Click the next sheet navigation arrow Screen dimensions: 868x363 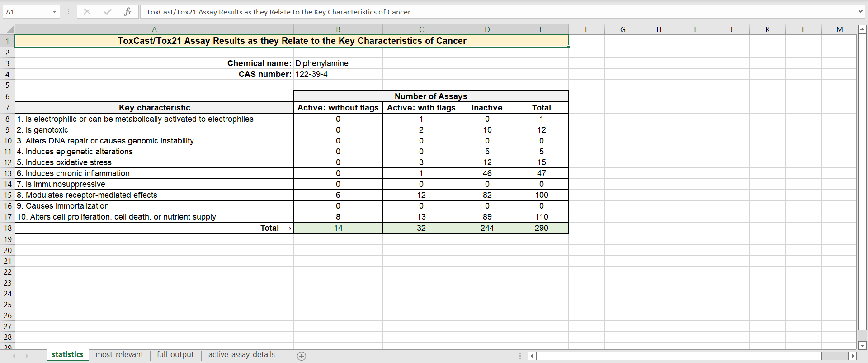click(27, 356)
